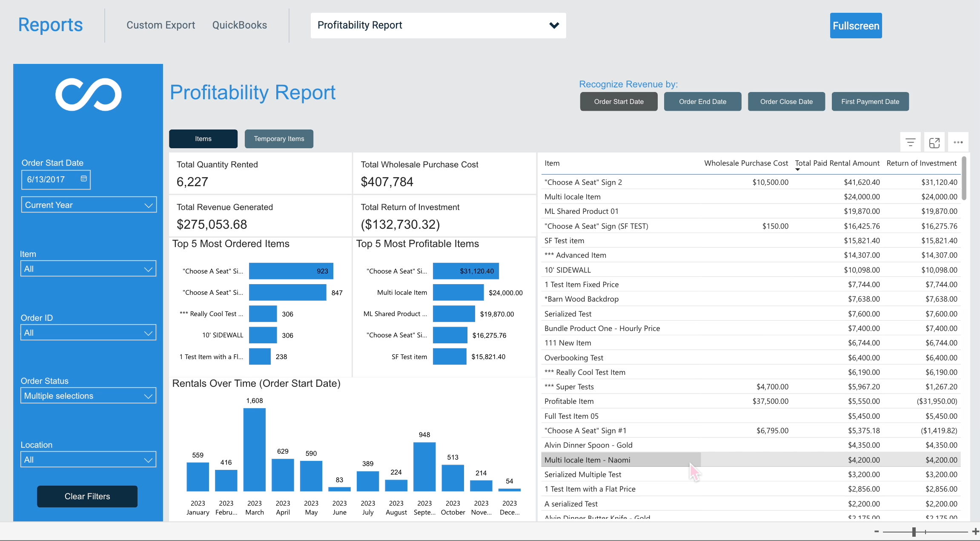
Task: Select the Profitable Item table row
Action: coord(751,401)
